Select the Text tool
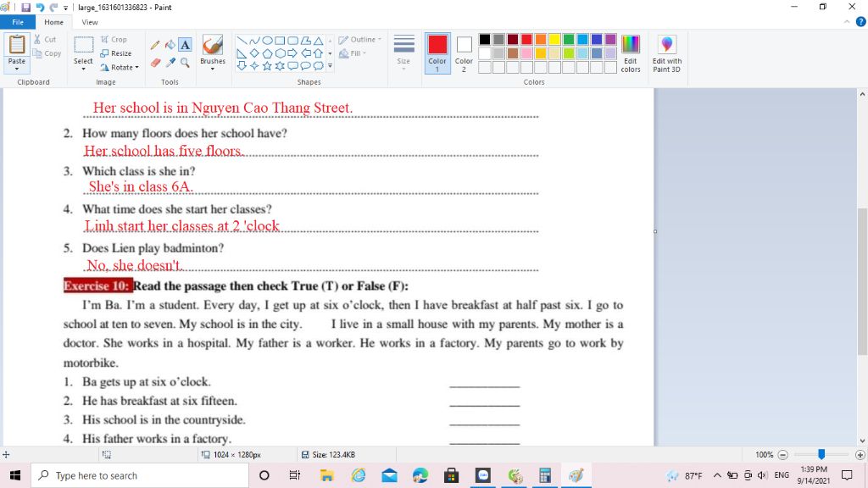The image size is (868, 488). (x=186, y=45)
